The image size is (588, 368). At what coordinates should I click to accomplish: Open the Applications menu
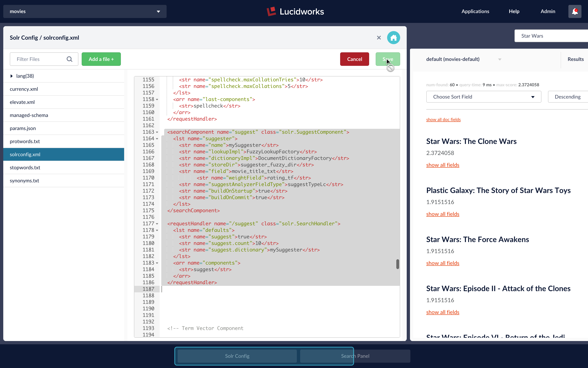click(475, 11)
